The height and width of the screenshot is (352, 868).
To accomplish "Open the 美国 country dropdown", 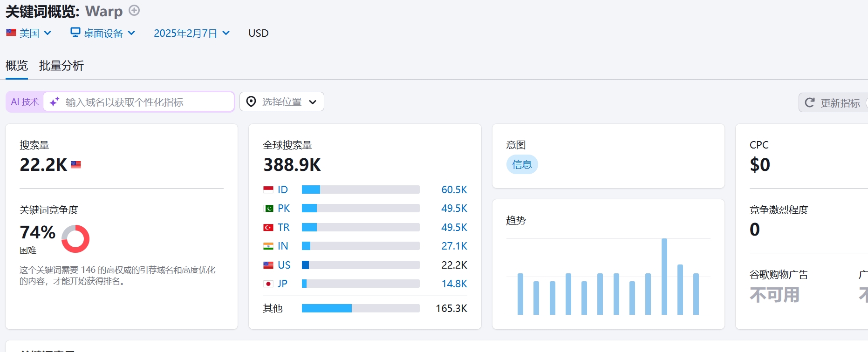I will pos(29,33).
